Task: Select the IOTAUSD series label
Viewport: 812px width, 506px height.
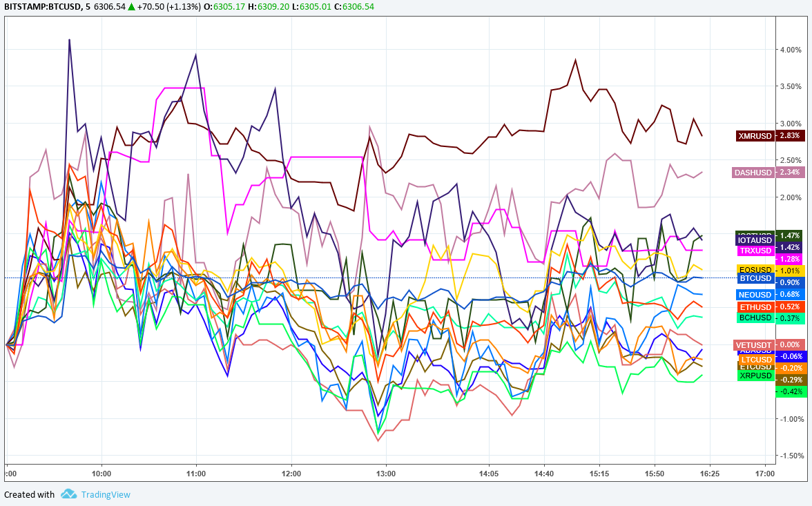Action: click(x=755, y=240)
